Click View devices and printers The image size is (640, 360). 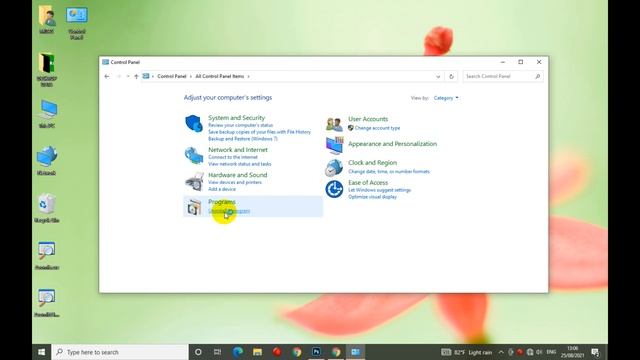tap(235, 182)
